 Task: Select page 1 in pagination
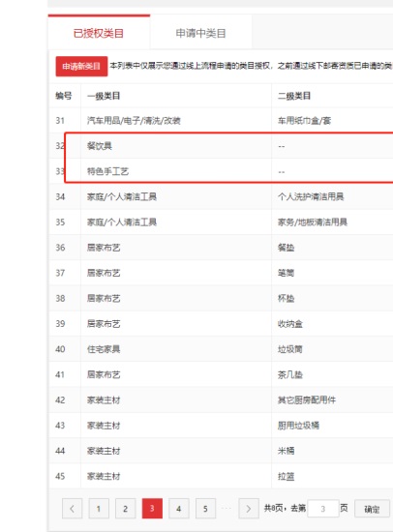[99, 508]
